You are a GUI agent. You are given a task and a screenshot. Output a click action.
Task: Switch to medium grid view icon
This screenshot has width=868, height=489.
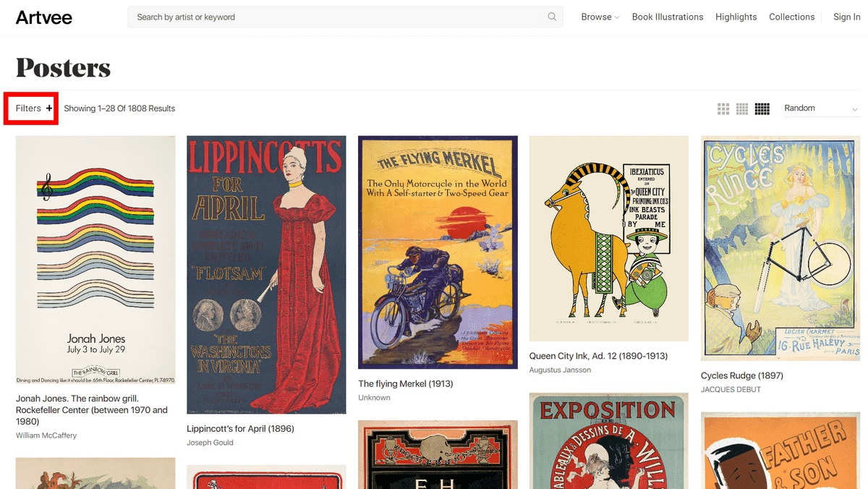[x=742, y=109]
